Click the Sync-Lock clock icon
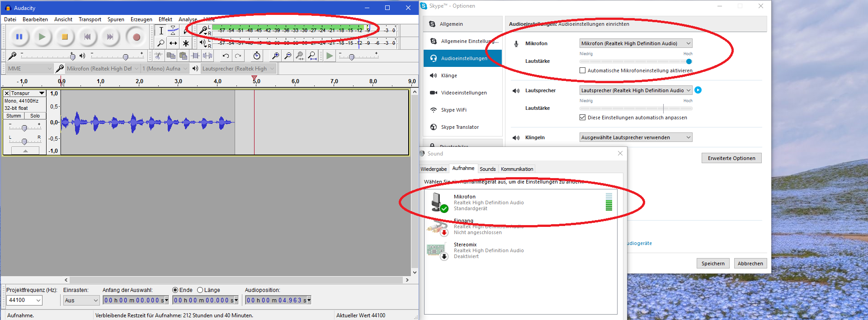This screenshot has width=868, height=320. (257, 56)
